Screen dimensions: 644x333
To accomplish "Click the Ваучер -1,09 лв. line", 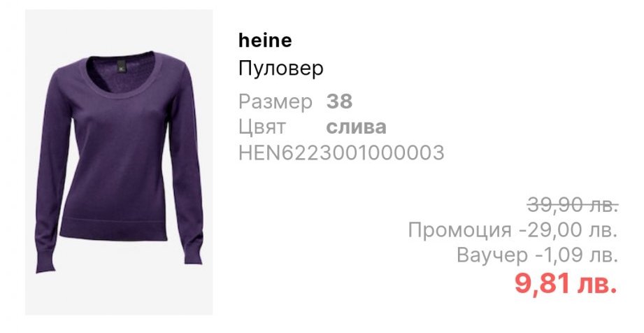I will point(537,255).
